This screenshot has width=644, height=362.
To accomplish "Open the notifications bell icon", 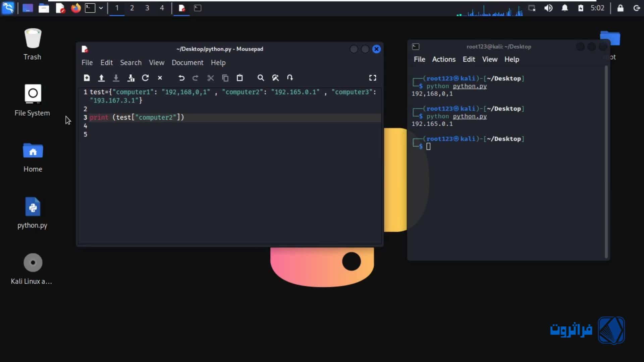I will point(565,8).
